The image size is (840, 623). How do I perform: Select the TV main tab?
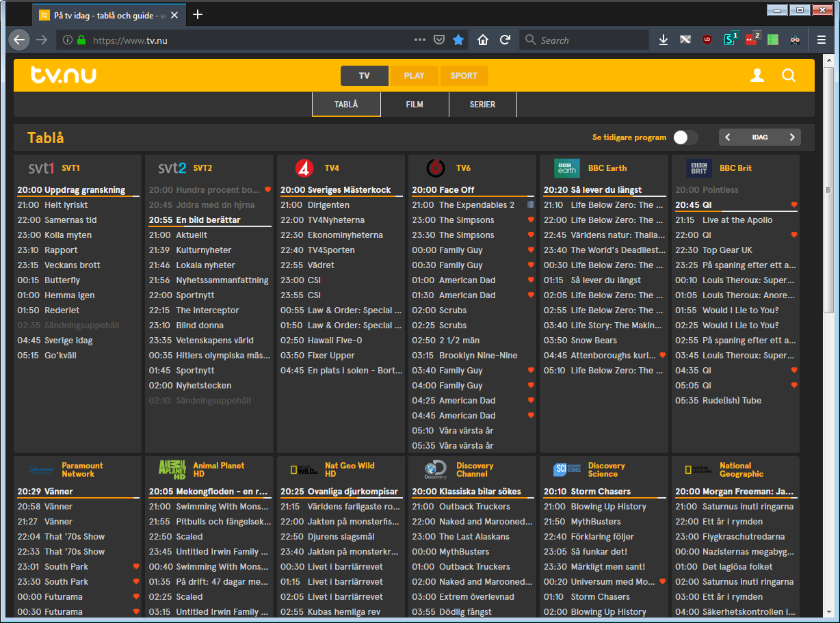tap(365, 76)
